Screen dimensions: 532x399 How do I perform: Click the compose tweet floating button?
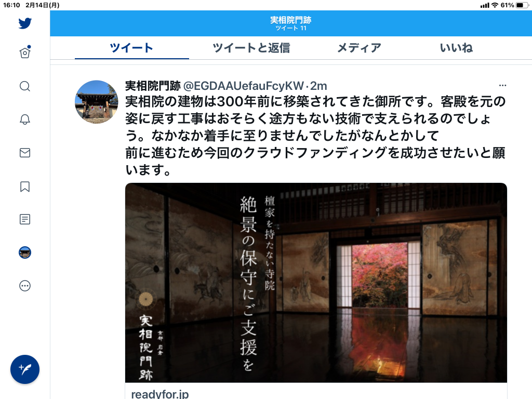point(25,369)
